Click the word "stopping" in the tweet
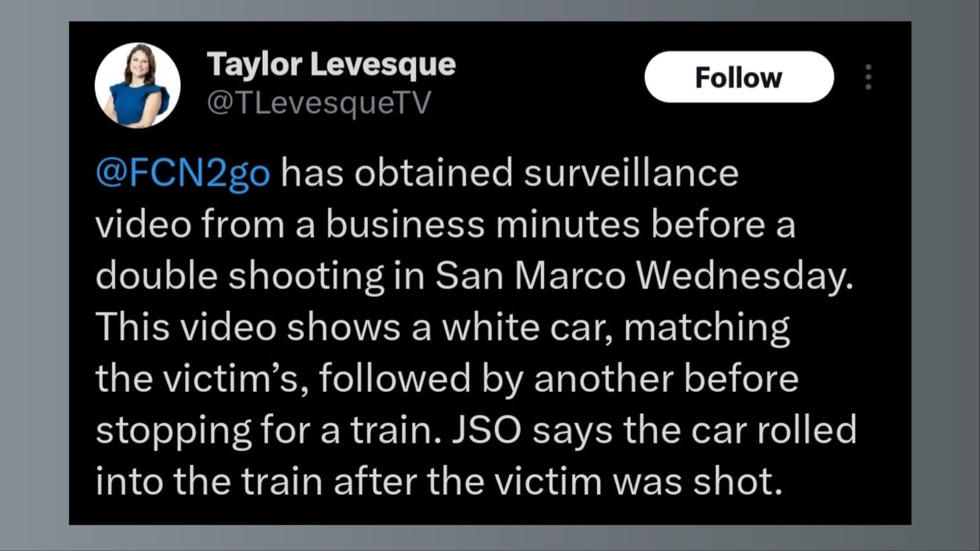Image resolution: width=980 pixels, height=551 pixels. pos(173,430)
